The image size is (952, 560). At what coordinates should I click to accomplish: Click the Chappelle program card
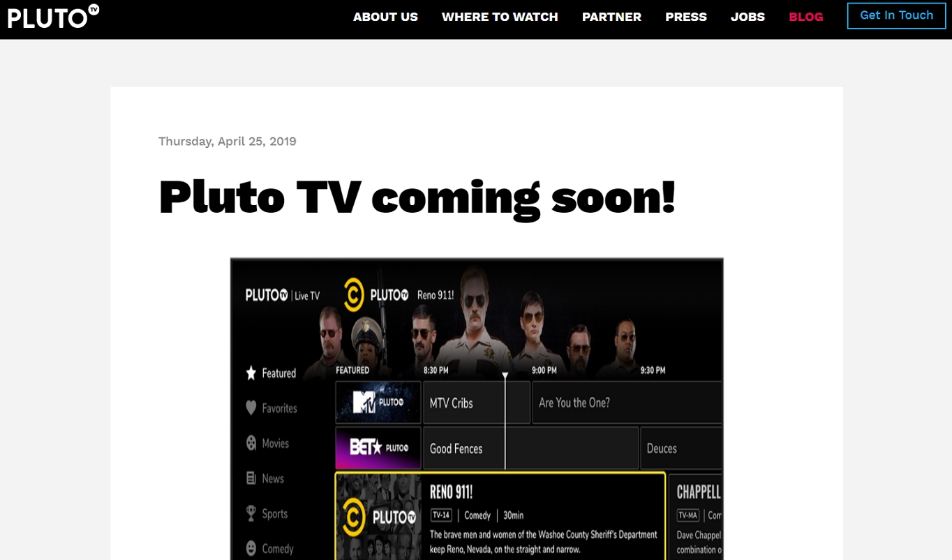click(x=695, y=516)
